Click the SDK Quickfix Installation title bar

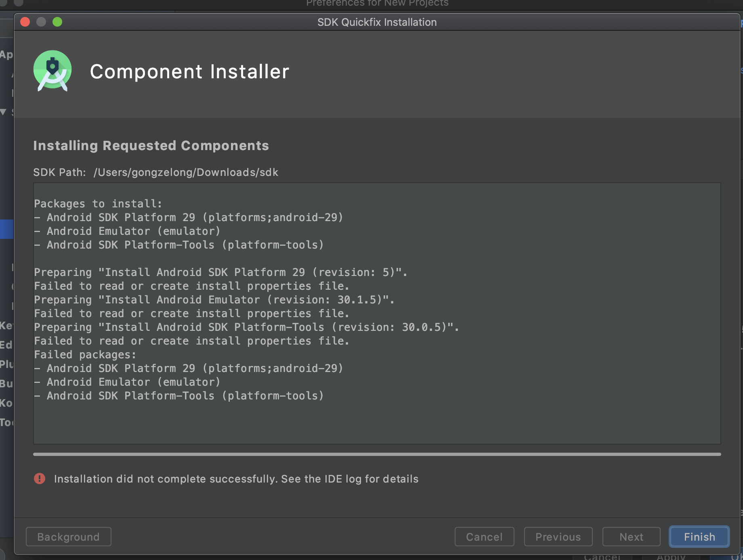(x=377, y=22)
